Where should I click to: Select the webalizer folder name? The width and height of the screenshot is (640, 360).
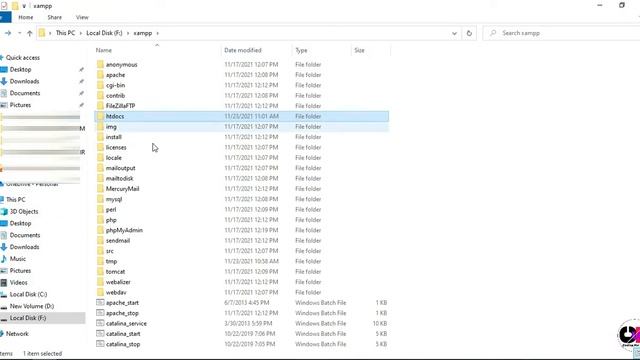tap(118, 282)
